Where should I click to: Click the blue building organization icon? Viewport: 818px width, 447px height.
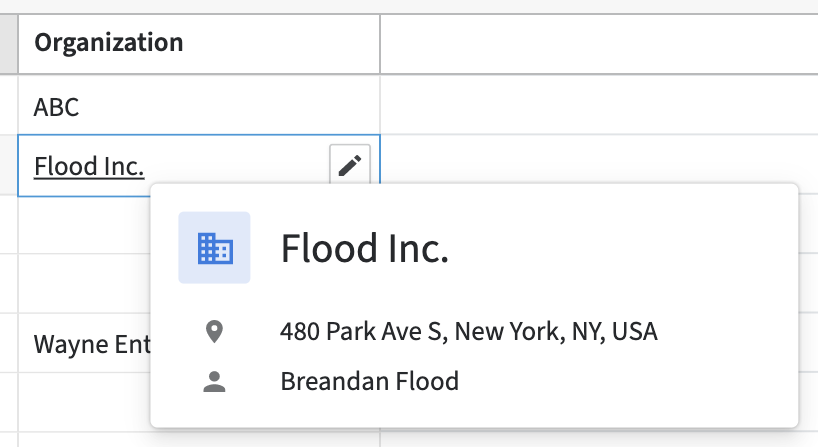pos(215,248)
